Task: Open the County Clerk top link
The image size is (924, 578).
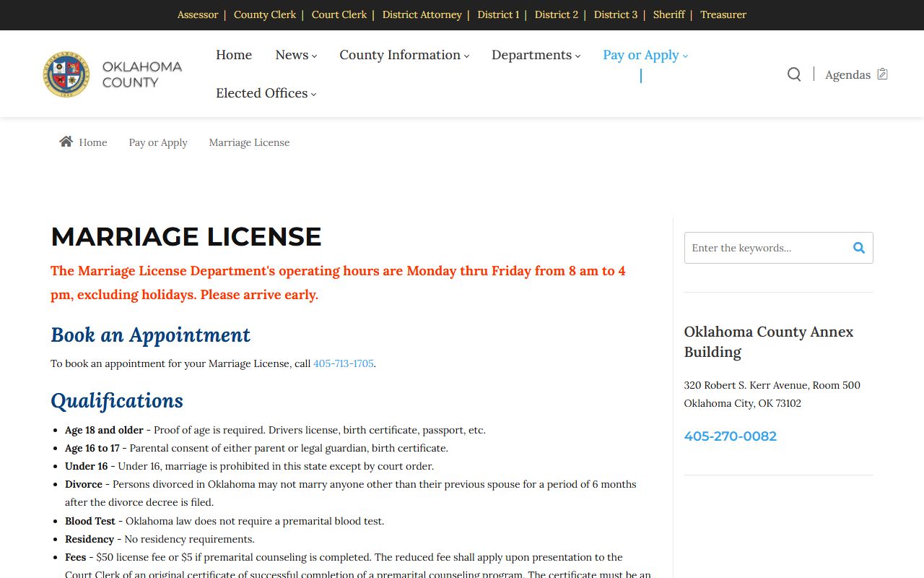Action: tap(265, 14)
